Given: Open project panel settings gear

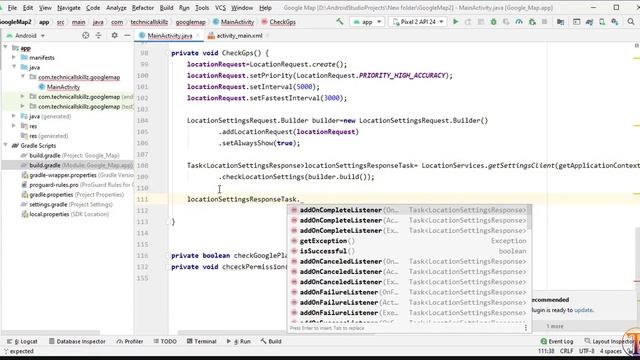Looking at the screenshot, I should pyautogui.click(x=114, y=36).
